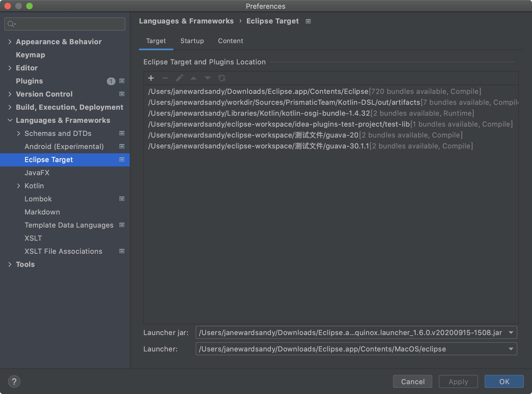Click the magnifier icon in search field
Screen dimensions: 532x394
pos(11,24)
